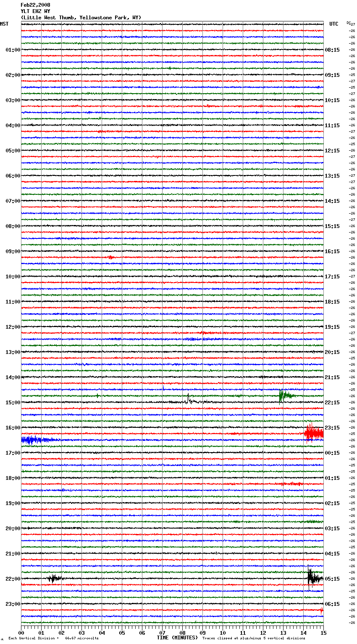Click the TIME (MINUTES) axis title
The height and width of the screenshot is (644, 357).
[x=177, y=638]
